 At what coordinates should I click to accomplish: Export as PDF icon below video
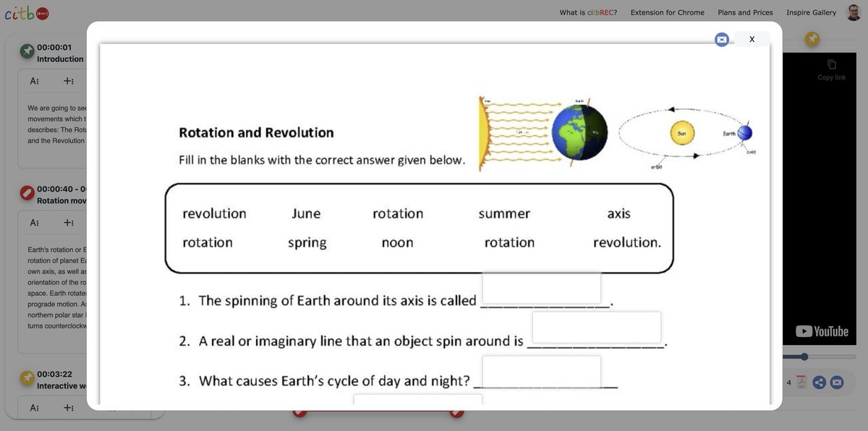(801, 383)
